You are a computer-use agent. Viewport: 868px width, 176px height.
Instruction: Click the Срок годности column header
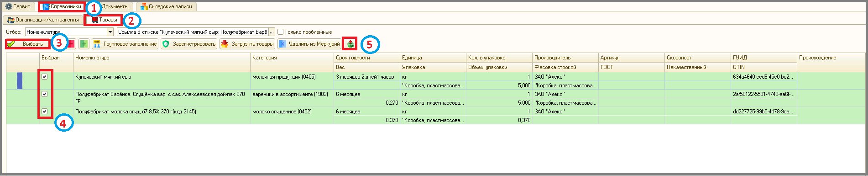[x=367, y=58]
